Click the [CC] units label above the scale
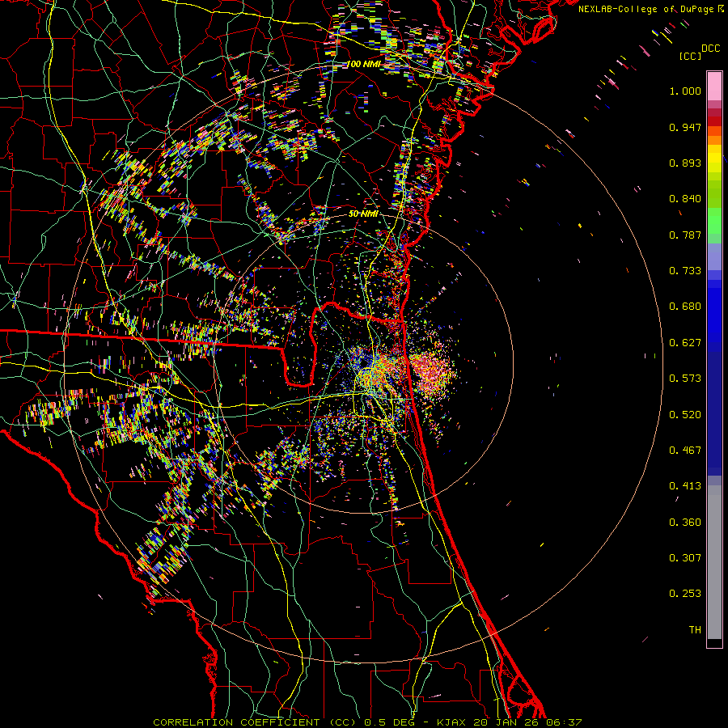This screenshot has width=728, height=728. (690, 56)
